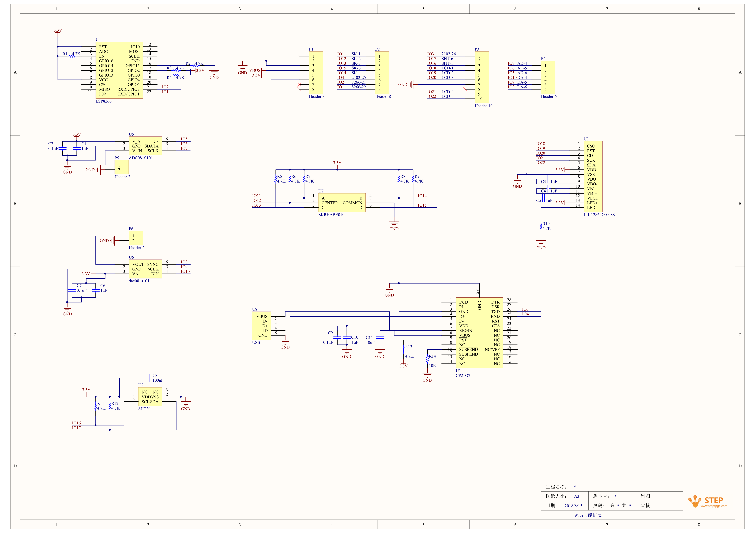Click the 制图 field in title block
This screenshot has width=756, height=534.
point(660,497)
